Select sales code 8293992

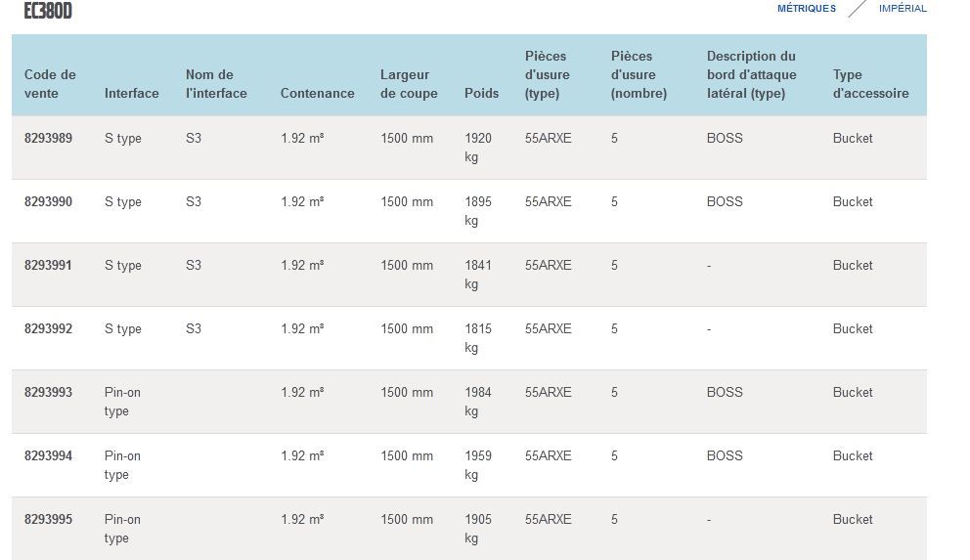click(x=48, y=329)
